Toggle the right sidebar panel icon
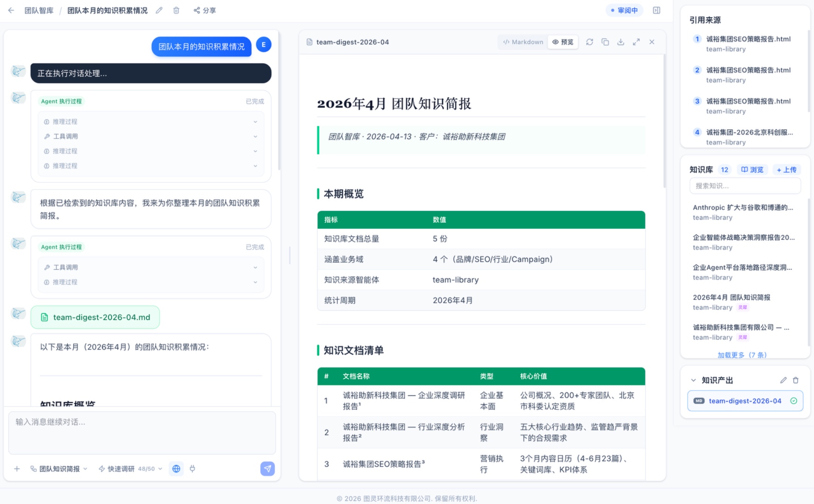814x504 pixels. click(x=657, y=10)
